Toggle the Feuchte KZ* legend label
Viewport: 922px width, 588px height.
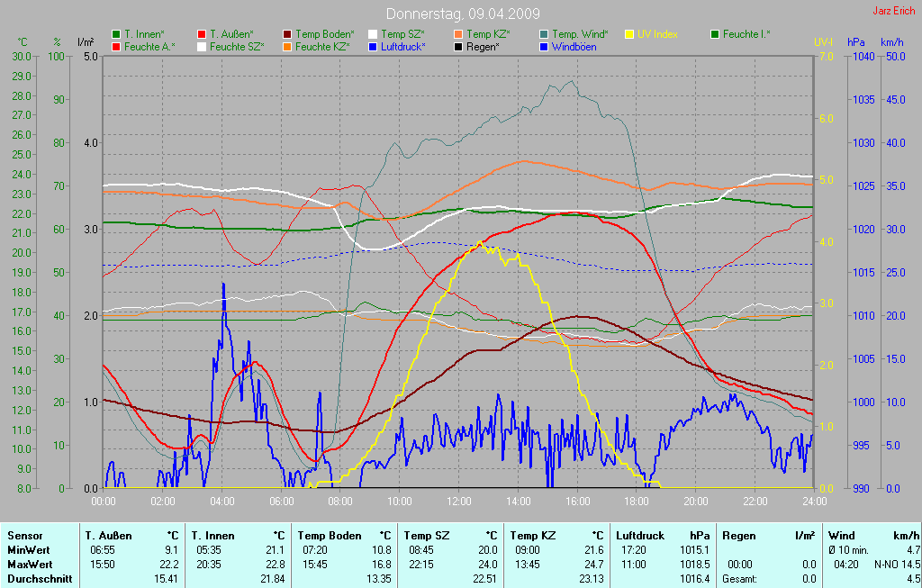pos(322,46)
